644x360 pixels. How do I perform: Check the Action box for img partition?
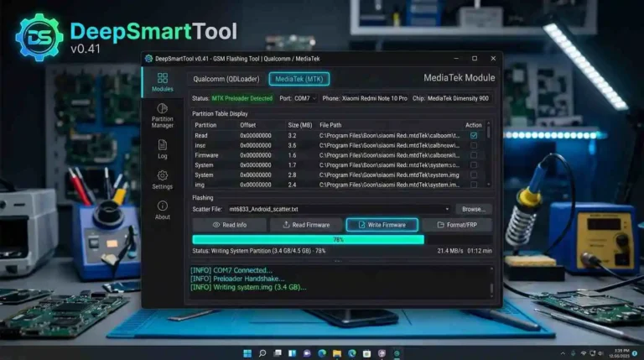pos(474,185)
